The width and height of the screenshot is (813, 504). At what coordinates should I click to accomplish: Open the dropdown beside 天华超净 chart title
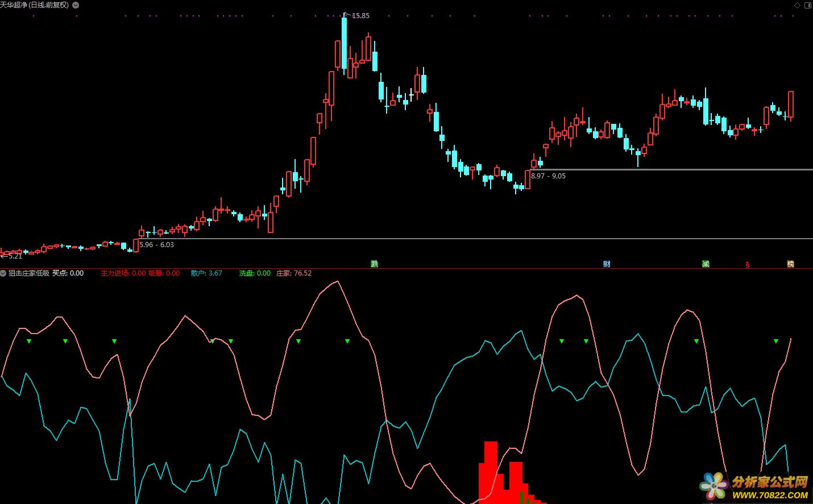[76, 5]
